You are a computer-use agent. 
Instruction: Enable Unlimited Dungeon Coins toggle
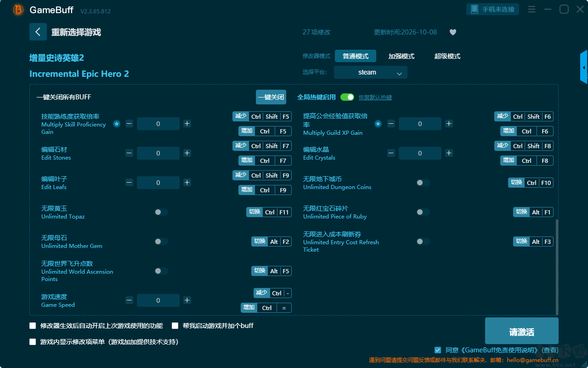pyautogui.click(x=423, y=183)
